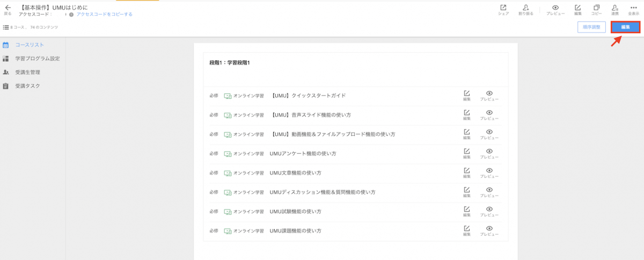
Task: Click the アクセスコードをコピーする link
Action: [105, 15]
